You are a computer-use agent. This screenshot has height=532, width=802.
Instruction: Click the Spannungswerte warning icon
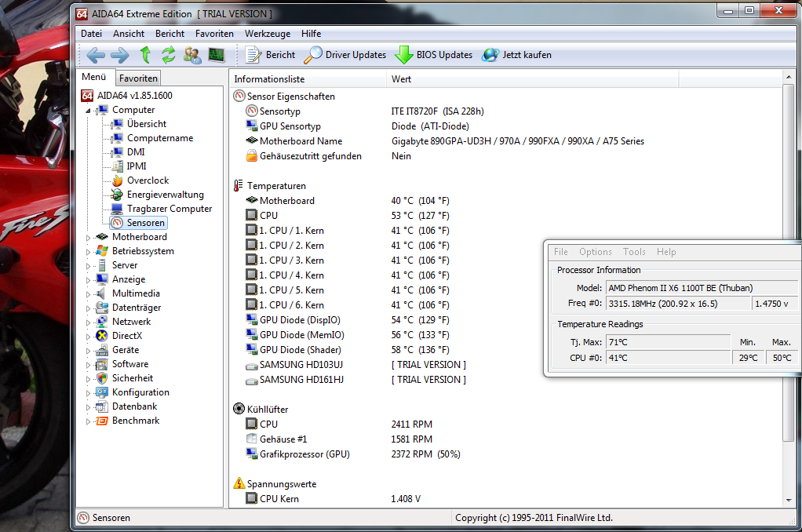pyautogui.click(x=239, y=483)
